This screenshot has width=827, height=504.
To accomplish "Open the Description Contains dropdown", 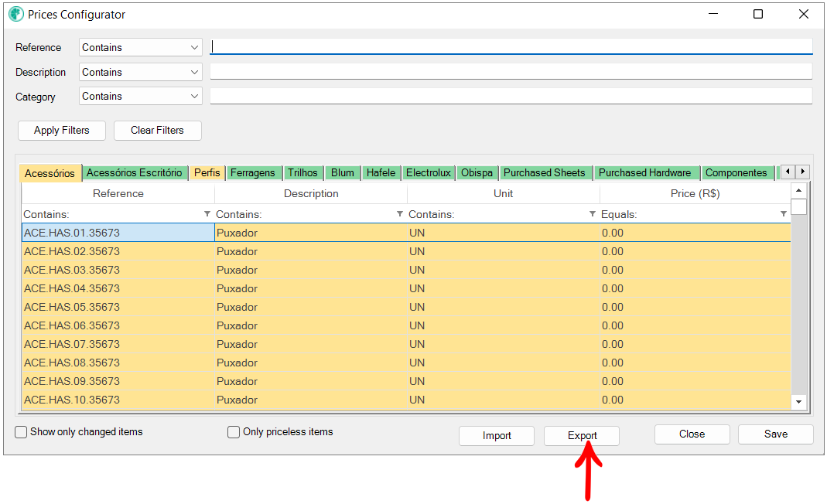I will 141,72.
